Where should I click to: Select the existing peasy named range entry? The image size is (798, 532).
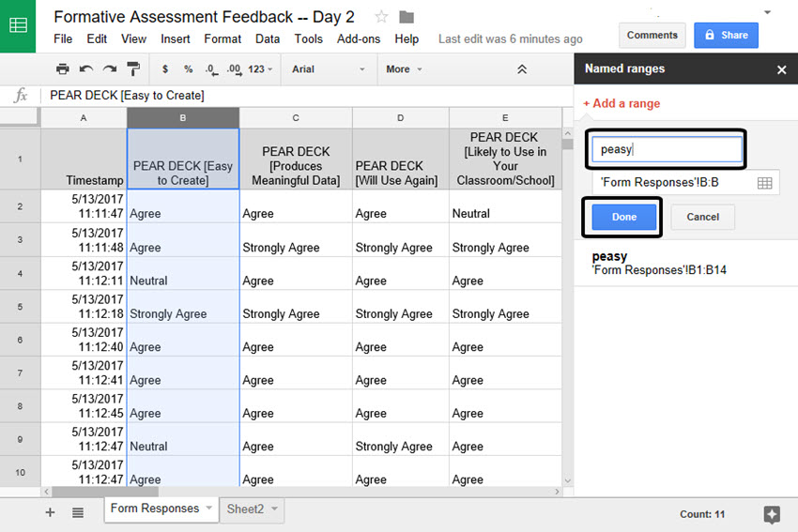pyautogui.click(x=685, y=263)
